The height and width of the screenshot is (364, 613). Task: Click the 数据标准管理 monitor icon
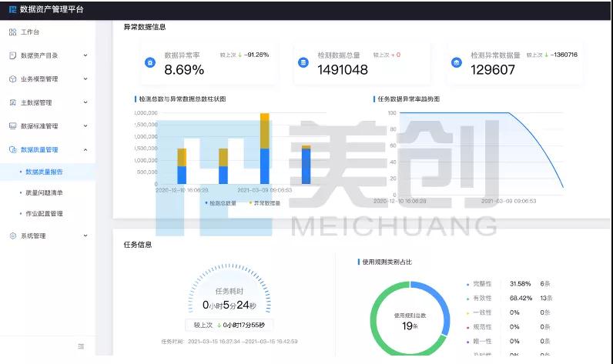point(12,125)
